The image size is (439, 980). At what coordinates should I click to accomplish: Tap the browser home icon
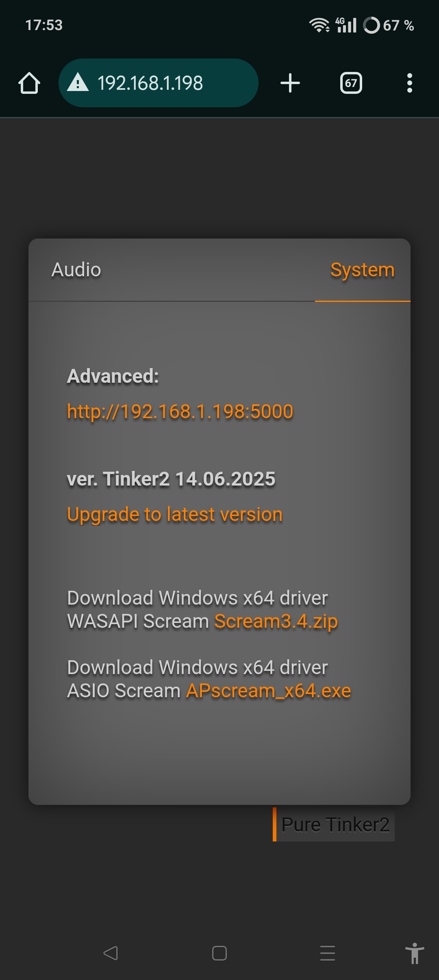[x=29, y=83]
